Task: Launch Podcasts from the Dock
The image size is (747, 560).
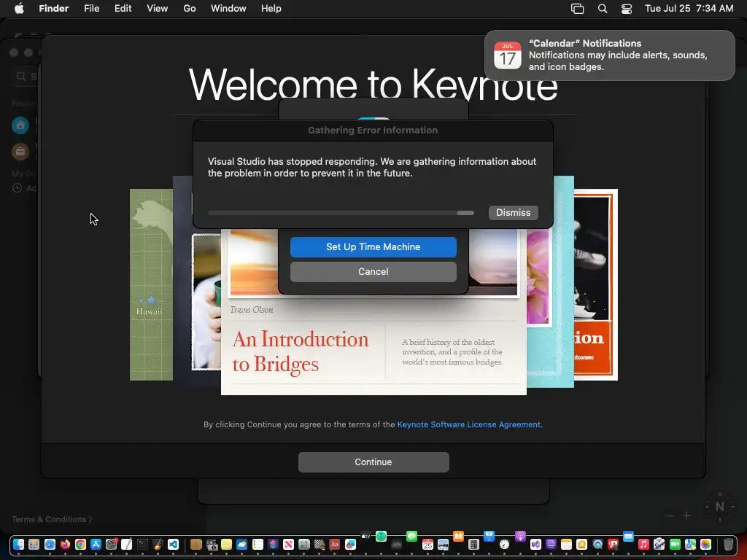Action: (x=520, y=536)
